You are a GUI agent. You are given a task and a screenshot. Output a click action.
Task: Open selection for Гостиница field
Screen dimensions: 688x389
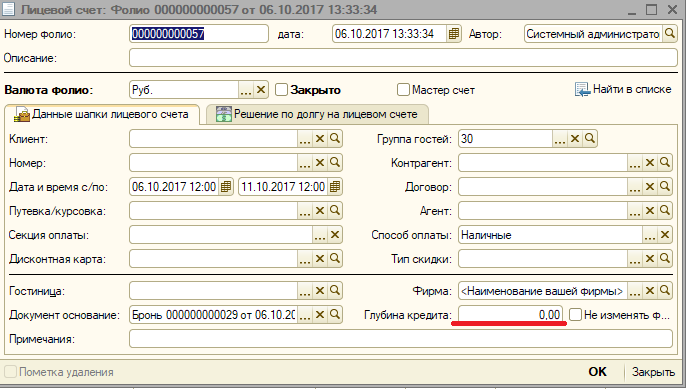(x=305, y=291)
